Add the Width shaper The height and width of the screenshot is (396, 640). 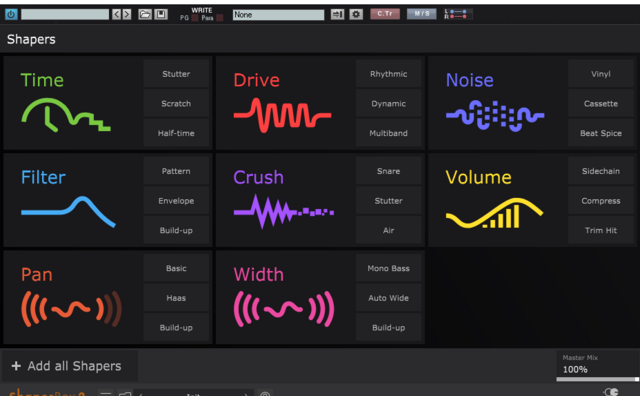tap(286, 298)
